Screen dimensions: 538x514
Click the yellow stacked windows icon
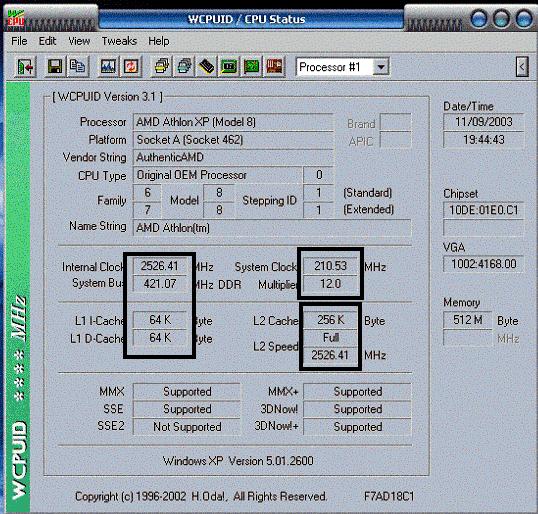(162, 67)
